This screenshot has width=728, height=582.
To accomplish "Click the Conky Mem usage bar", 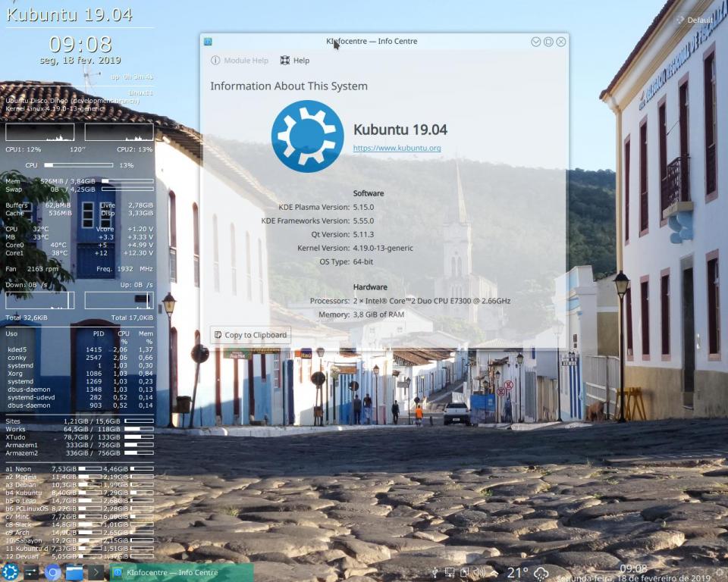I will pyautogui.click(x=127, y=181).
